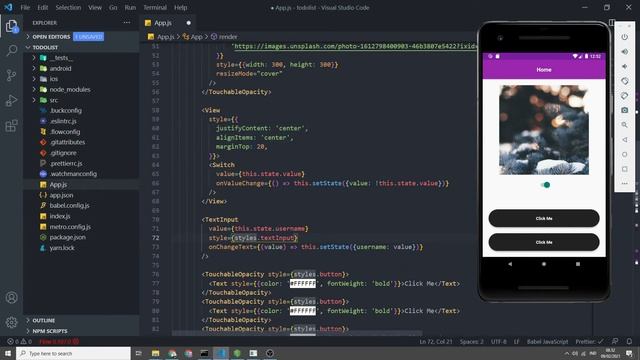Open File Explorer from taskbar
Image resolution: width=640 pixels, height=360 pixels.
(x=156, y=353)
